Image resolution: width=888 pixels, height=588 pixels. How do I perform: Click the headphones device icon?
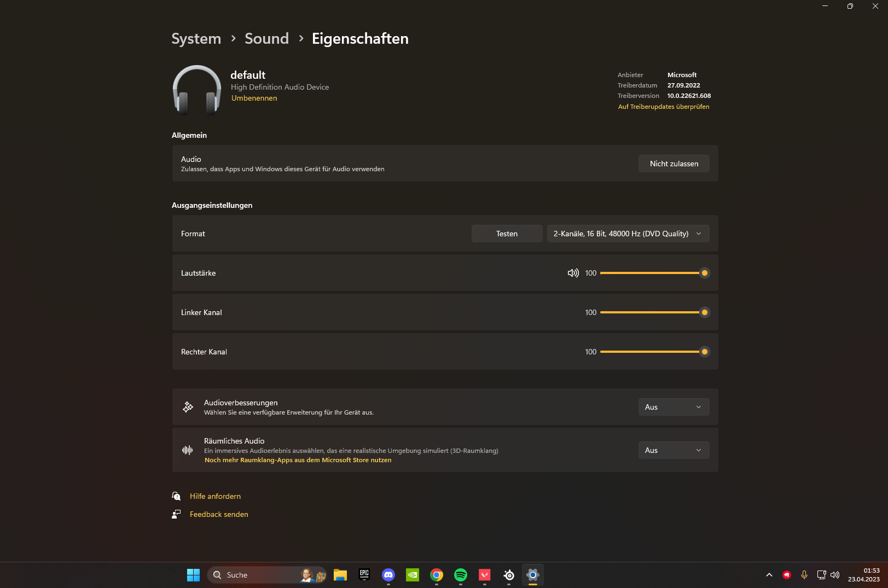tap(197, 90)
